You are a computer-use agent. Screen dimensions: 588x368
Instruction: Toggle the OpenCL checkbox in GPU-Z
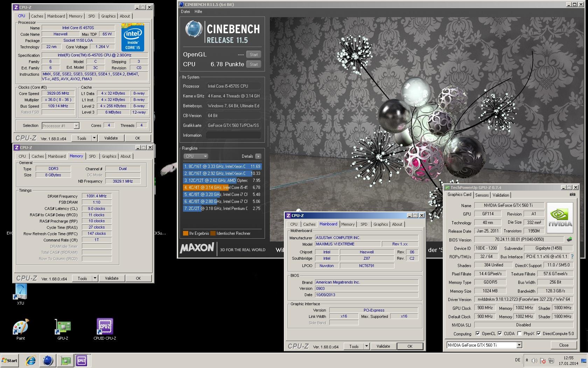(478, 334)
